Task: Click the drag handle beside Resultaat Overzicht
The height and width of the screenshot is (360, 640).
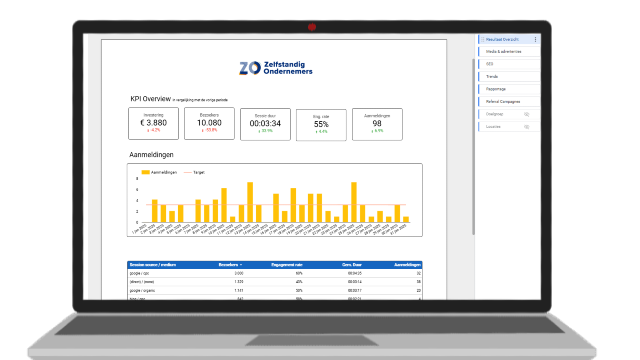Action: point(483,40)
